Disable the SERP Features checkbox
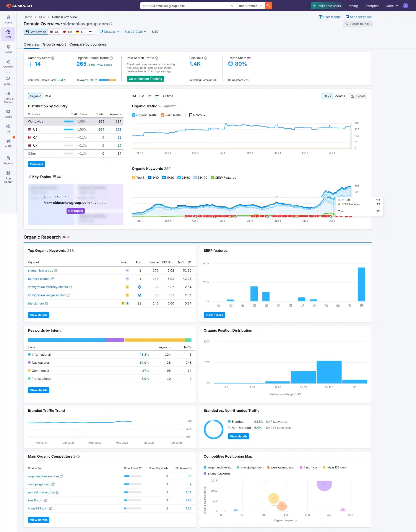 pos(212,177)
